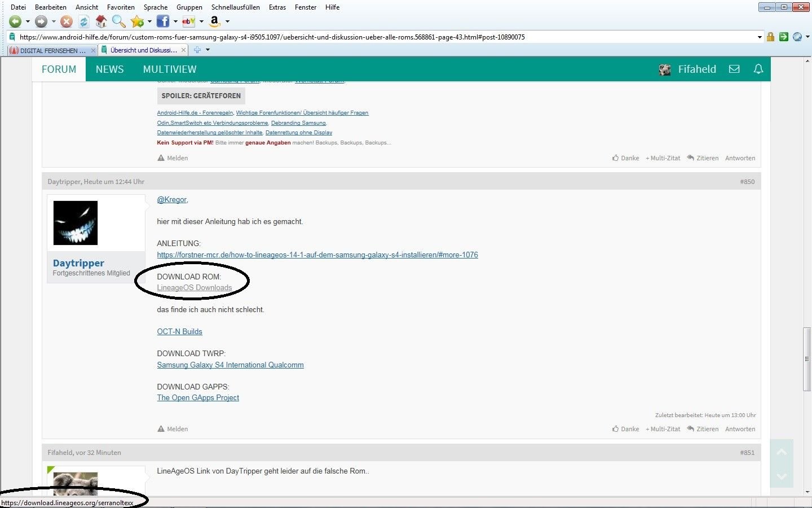Click Antworten under Daytripper's post #850
The image size is (812, 508).
click(x=740, y=429)
